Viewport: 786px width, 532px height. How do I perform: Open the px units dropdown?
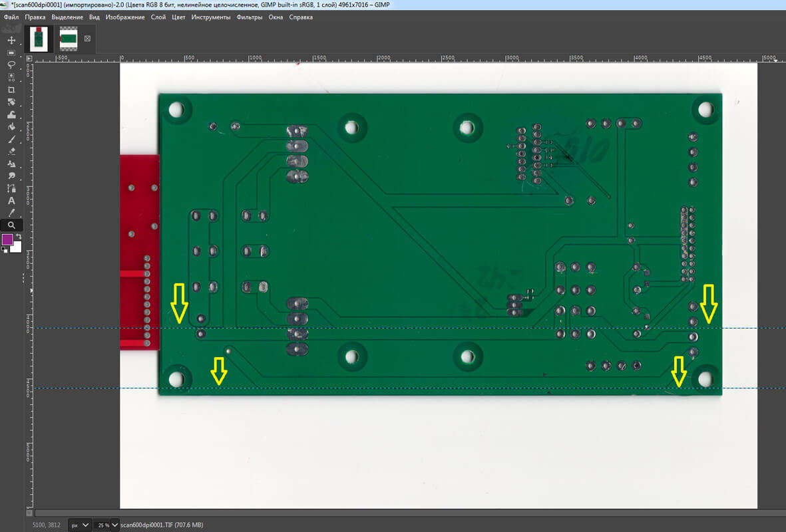80,525
